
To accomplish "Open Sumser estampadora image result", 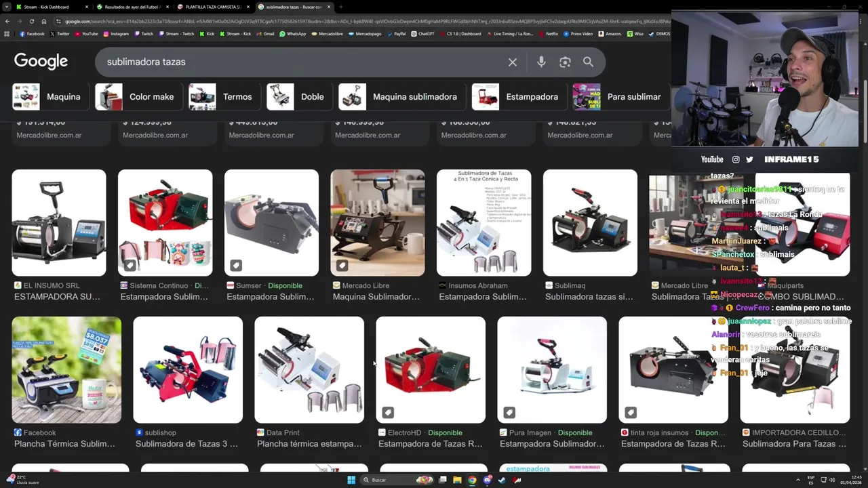I will [x=271, y=222].
